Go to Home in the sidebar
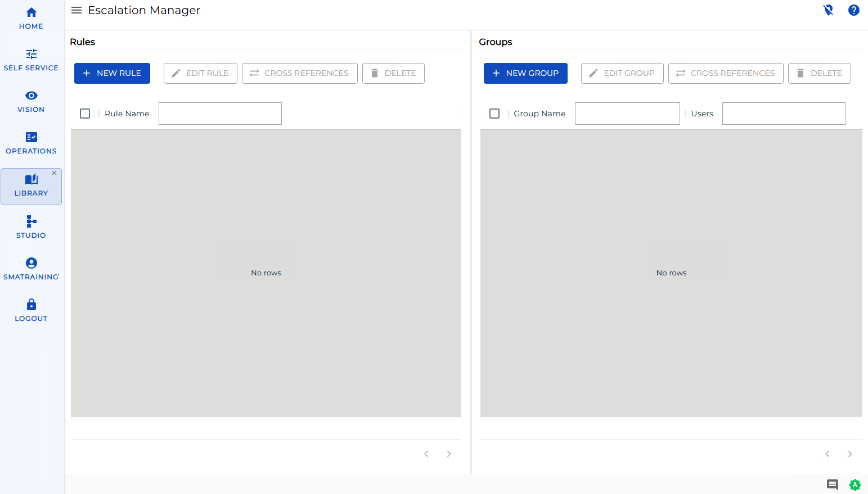868x494 pixels. click(31, 19)
